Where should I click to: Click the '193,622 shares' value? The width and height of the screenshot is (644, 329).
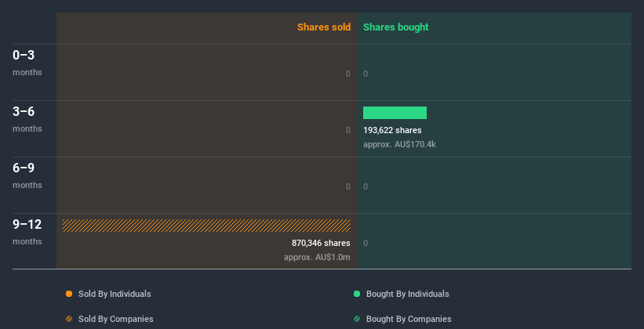coord(392,131)
